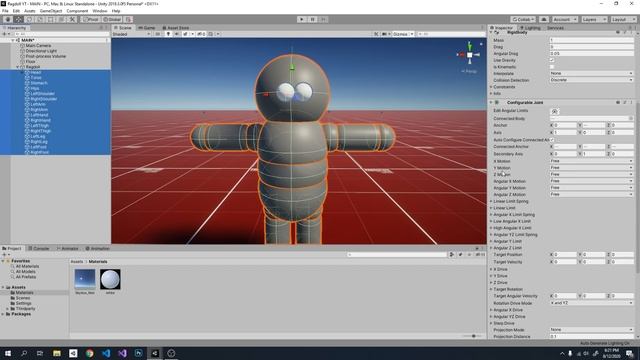Click the Play button

click(x=302, y=19)
